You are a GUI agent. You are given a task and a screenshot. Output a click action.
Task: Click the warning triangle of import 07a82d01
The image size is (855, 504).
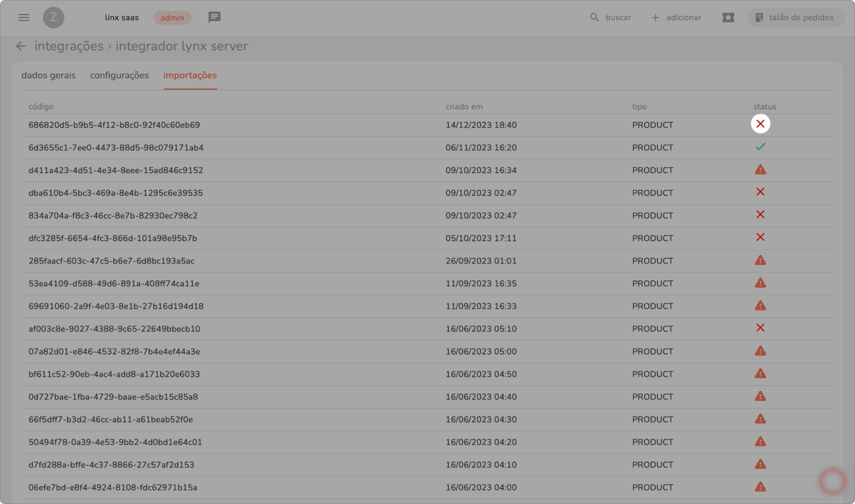click(x=760, y=351)
